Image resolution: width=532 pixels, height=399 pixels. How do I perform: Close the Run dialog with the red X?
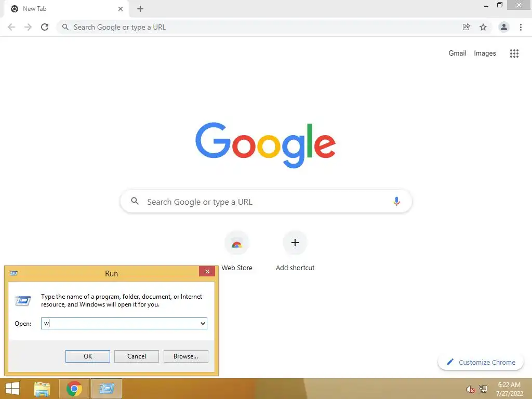point(207,271)
